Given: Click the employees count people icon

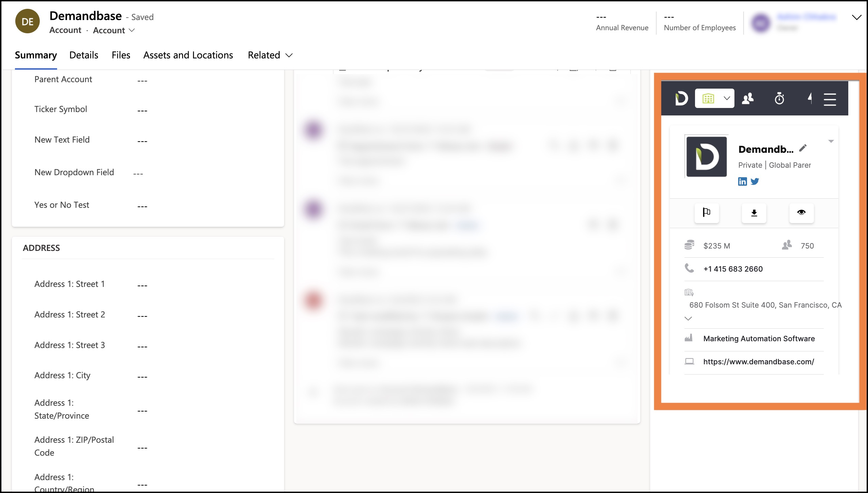Looking at the screenshot, I should 787,245.
